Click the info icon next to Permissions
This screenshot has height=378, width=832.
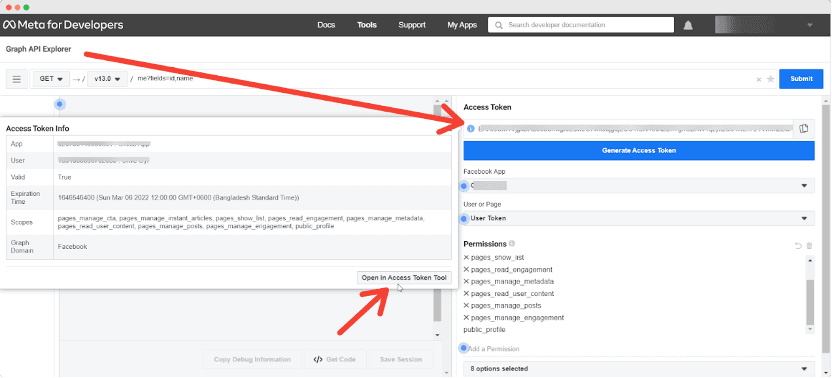coord(512,244)
